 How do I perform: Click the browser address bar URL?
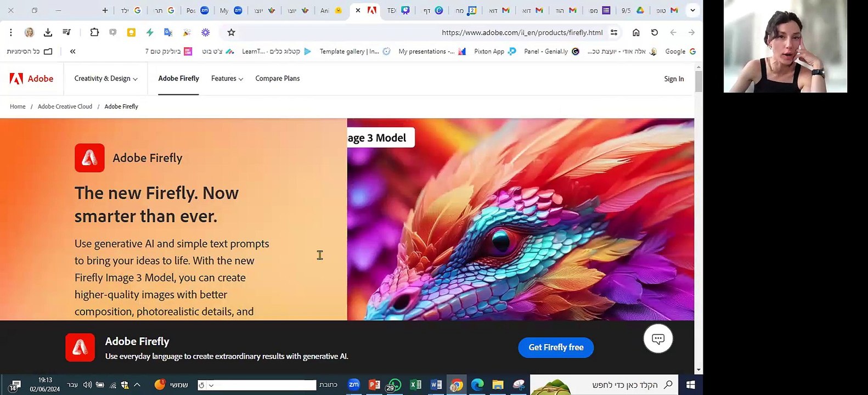coord(522,32)
